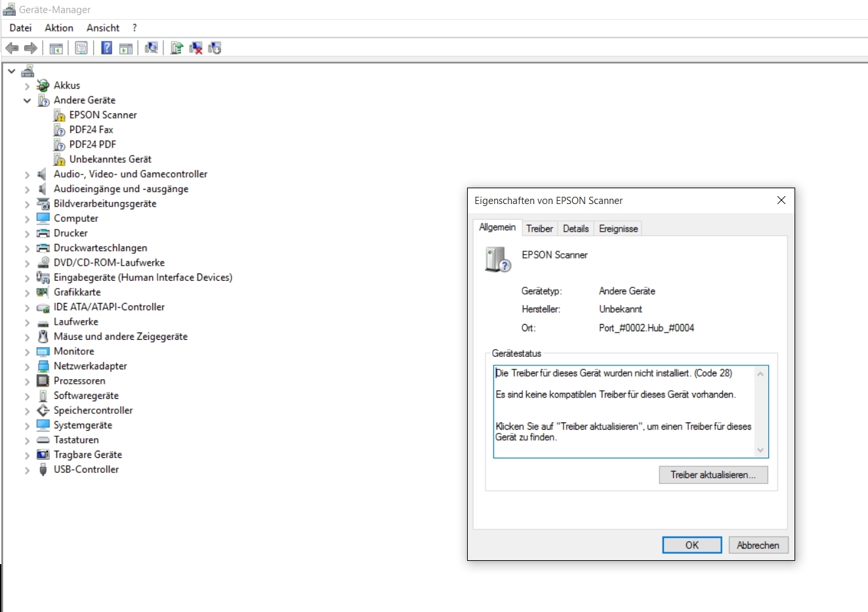This screenshot has height=612, width=868.
Task: Select the Speichercontroller tree row
Action: tap(93, 411)
